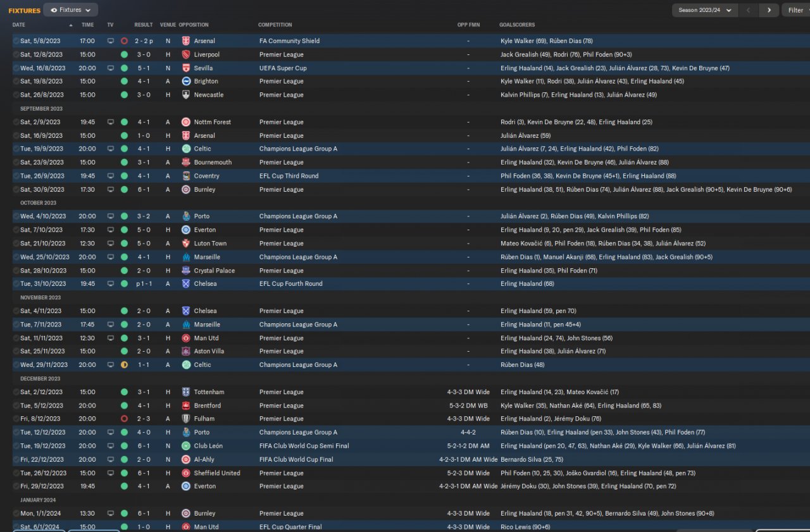This screenshot has height=532, width=810.
Task: Click the Tottenham club badge
Action: (186, 392)
